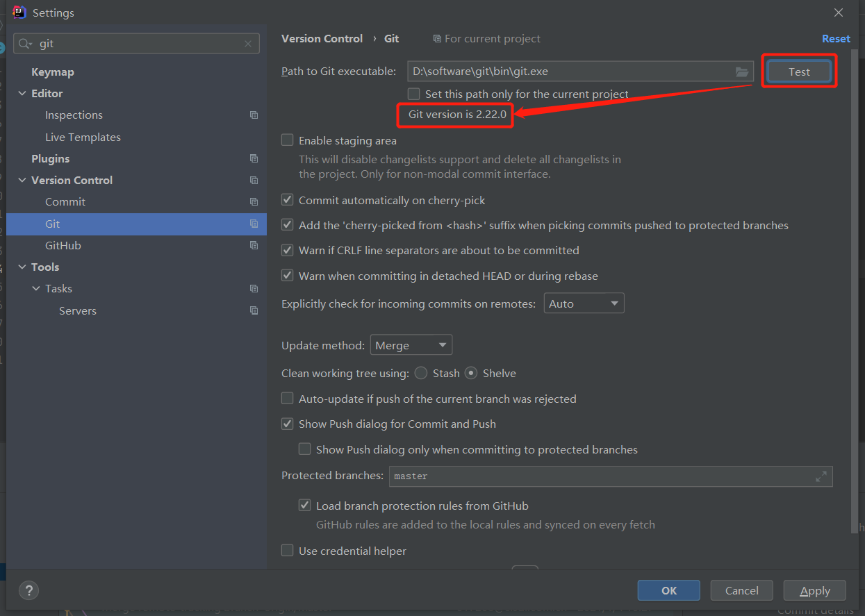This screenshot has width=865, height=616.
Task: Click the magnifier search history icon
Action: (26, 44)
